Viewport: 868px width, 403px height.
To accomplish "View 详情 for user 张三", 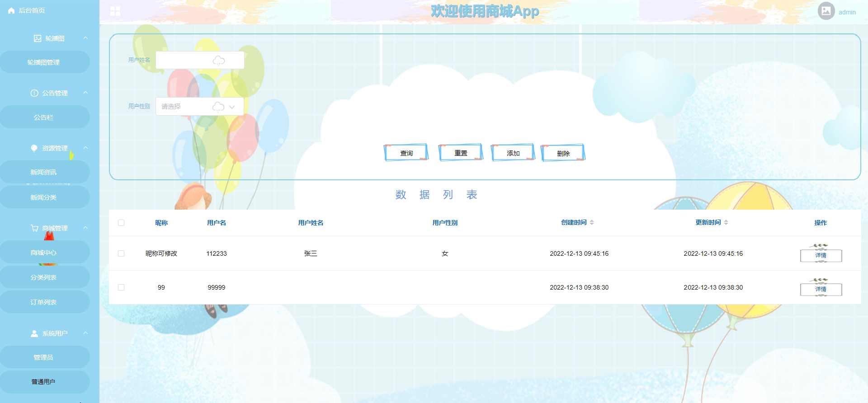I will [x=821, y=255].
